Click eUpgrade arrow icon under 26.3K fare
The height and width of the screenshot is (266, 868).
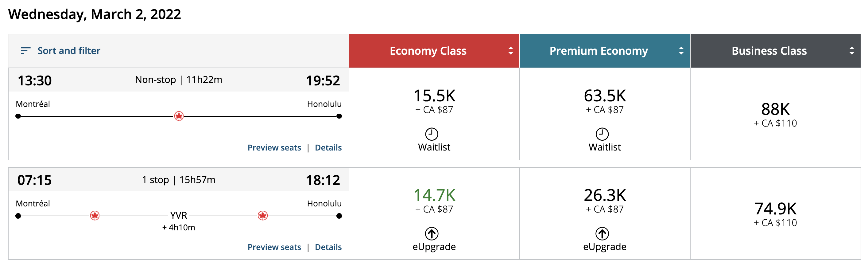(x=602, y=233)
